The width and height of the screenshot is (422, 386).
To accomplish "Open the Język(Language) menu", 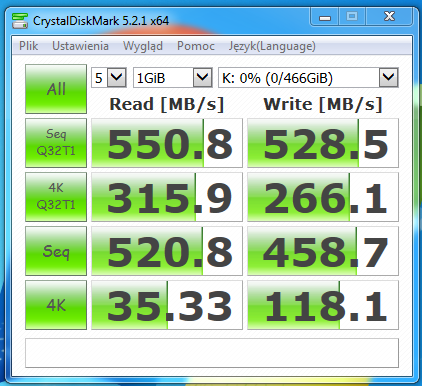I will (272, 46).
